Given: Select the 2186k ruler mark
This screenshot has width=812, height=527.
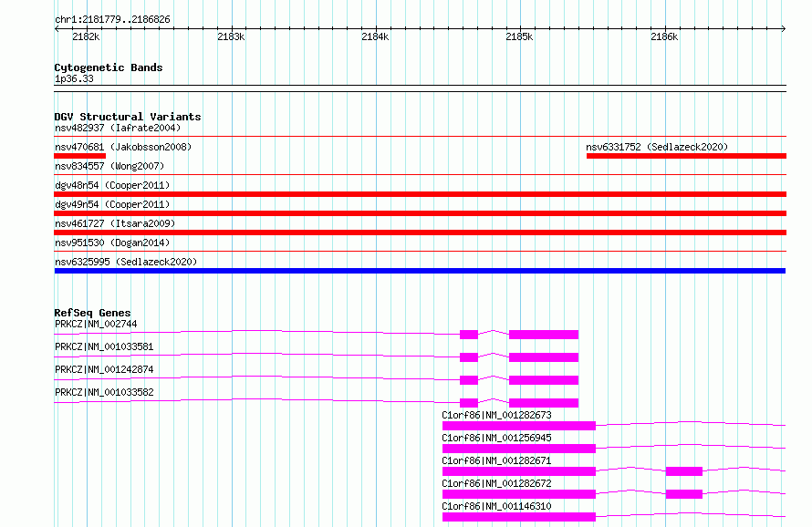Looking at the screenshot, I should coord(664,36).
